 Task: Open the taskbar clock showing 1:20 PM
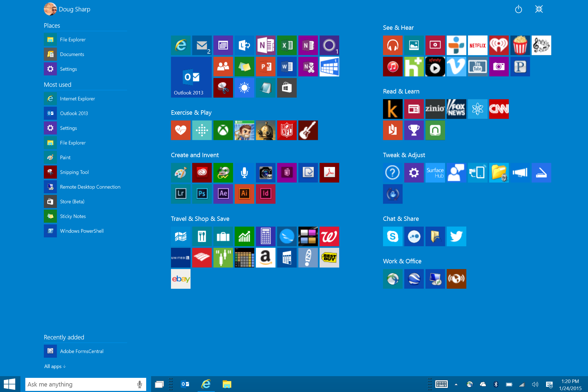point(570,385)
